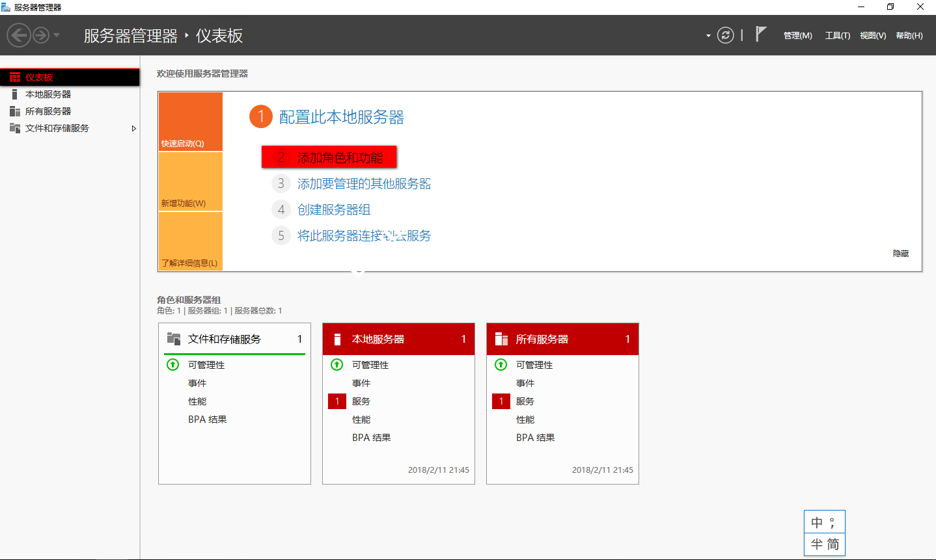Screen dimensions: 936x560
Task: Expand the 文件和存储服务 sidebar arrow
Action: [x=134, y=128]
